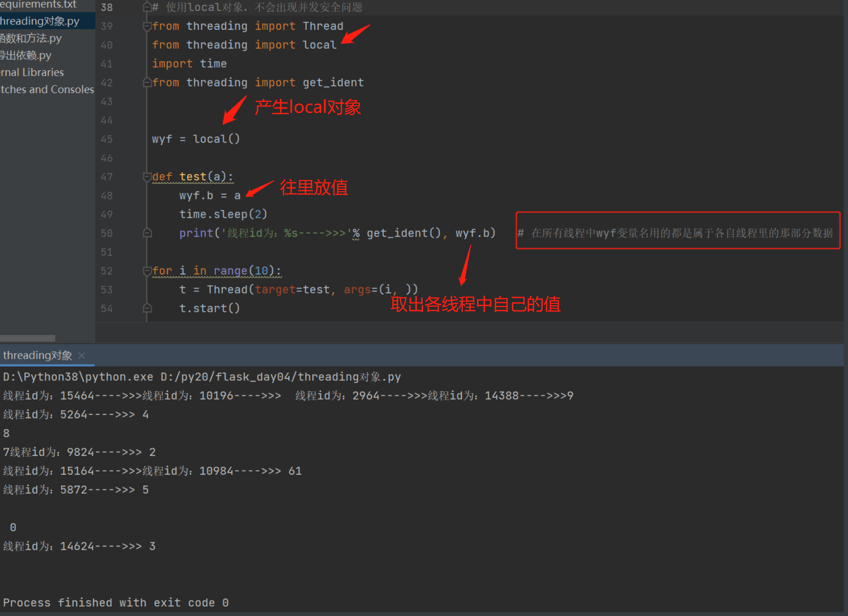The height and width of the screenshot is (616, 848).
Task: Open requirements.txt in project tree
Action: 38,4
